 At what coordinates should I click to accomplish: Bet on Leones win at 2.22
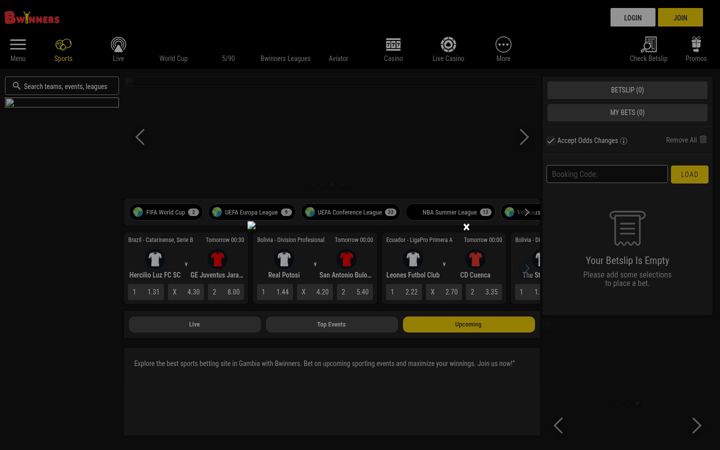[404, 292]
